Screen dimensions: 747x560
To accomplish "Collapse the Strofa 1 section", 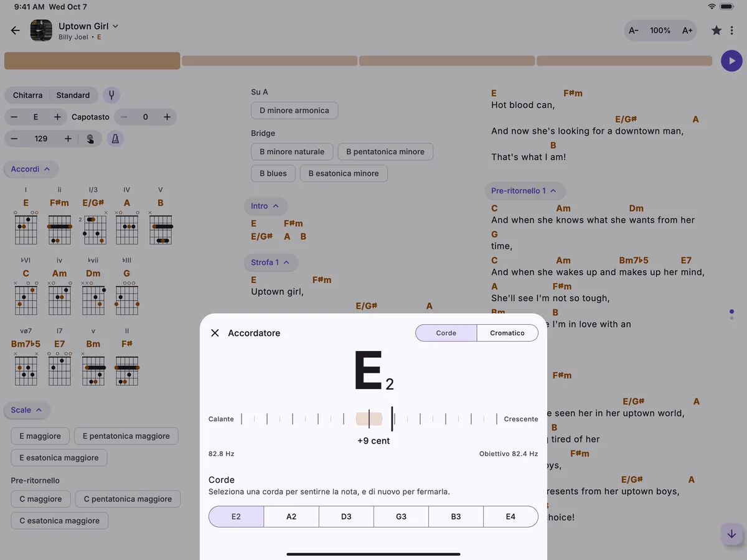I will pos(271,263).
